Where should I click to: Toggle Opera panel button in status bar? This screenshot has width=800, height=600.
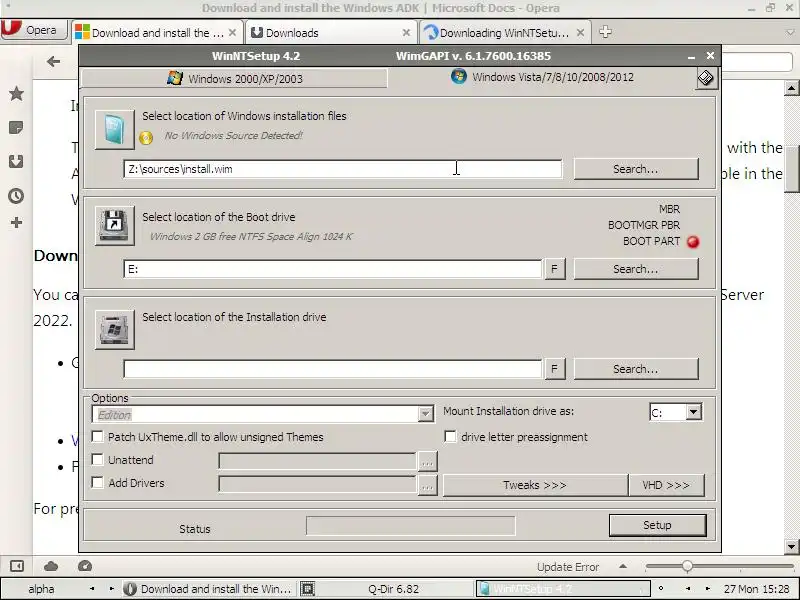(x=17, y=566)
